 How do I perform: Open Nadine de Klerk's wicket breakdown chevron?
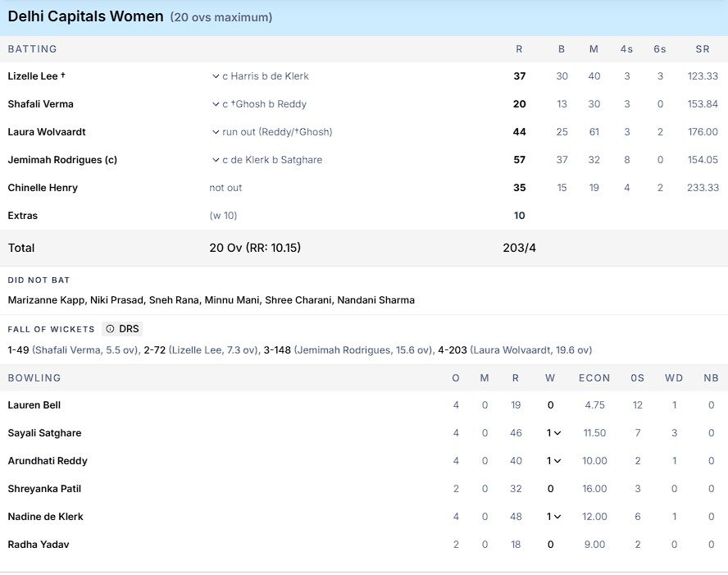(x=557, y=517)
